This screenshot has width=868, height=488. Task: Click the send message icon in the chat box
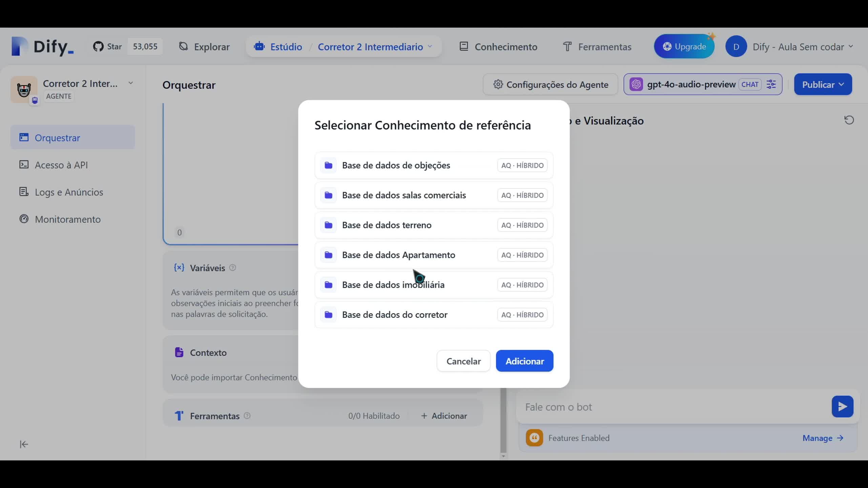[x=843, y=406]
